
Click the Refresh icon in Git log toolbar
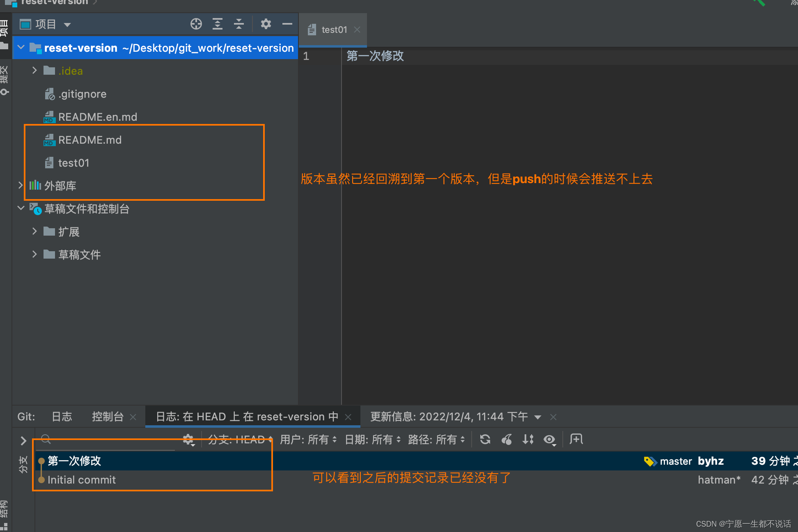click(485, 439)
